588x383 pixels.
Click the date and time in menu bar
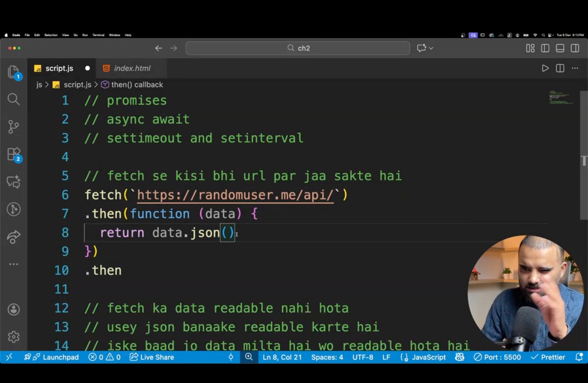coord(570,35)
